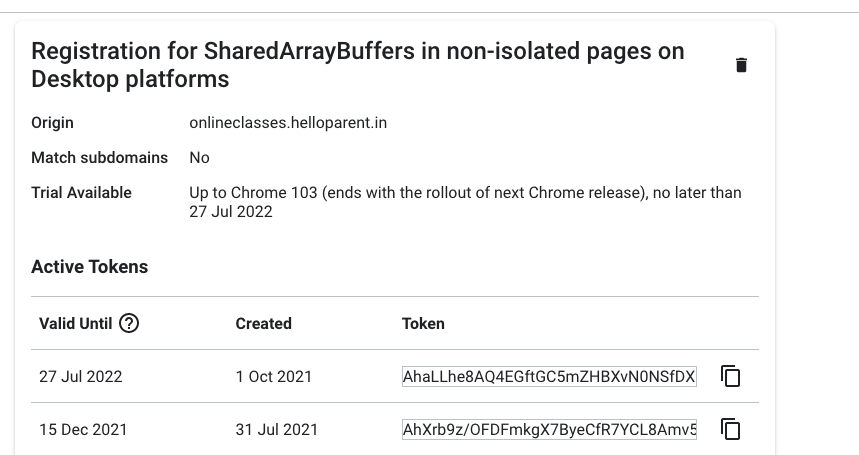Select the token field starting with AhaLLhe8AQ4
Image resolution: width=859 pixels, height=455 pixels.
[x=549, y=377]
